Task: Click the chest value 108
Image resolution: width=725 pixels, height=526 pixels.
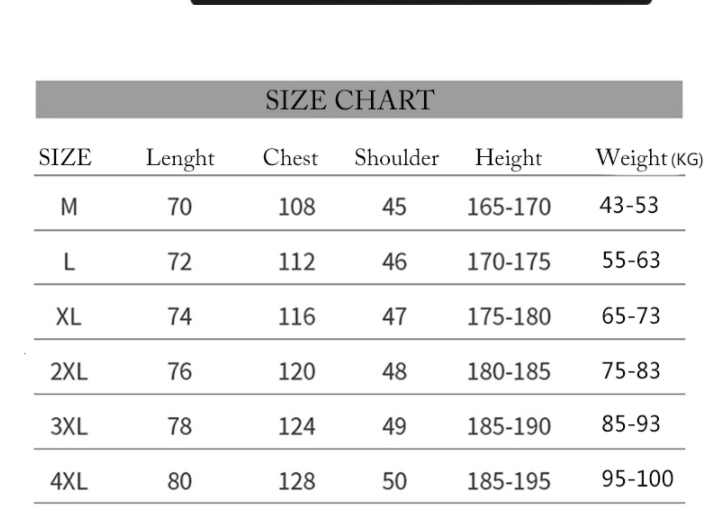Action: [296, 208]
